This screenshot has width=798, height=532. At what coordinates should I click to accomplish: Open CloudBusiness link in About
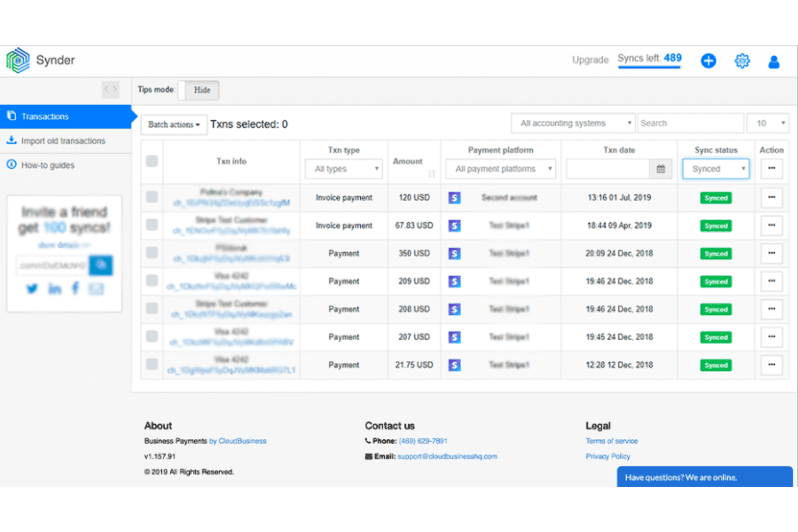point(237,441)
